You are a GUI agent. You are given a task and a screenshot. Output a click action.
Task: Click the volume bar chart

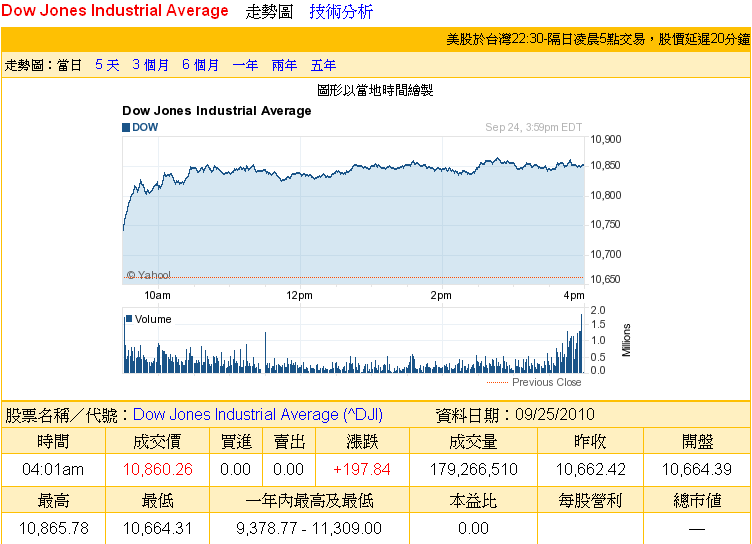353,341
